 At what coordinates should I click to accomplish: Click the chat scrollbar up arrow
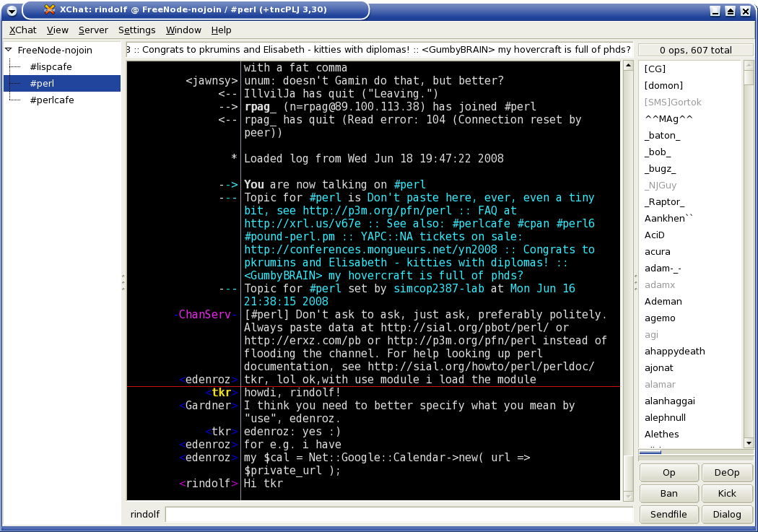tap(629, 65)
